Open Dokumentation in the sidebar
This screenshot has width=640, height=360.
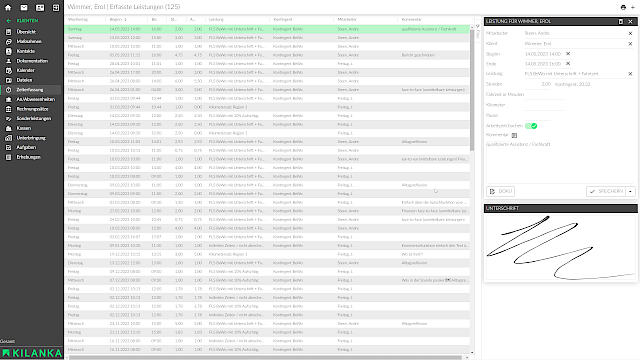click(32, 61)
